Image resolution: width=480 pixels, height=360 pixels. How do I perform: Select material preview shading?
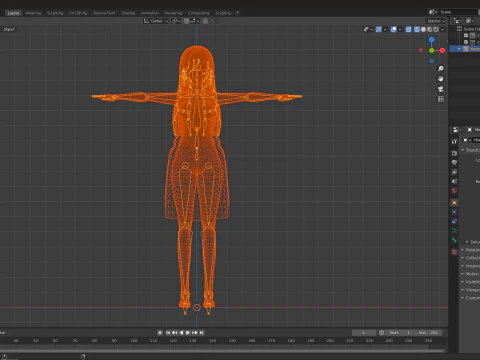(x=430, y=29)
